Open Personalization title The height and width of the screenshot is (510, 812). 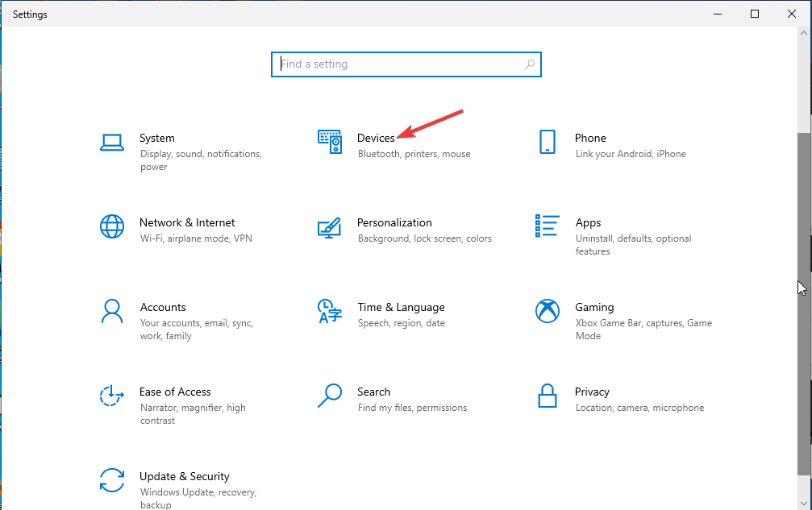pyautogui.click(x=394, y=222)
